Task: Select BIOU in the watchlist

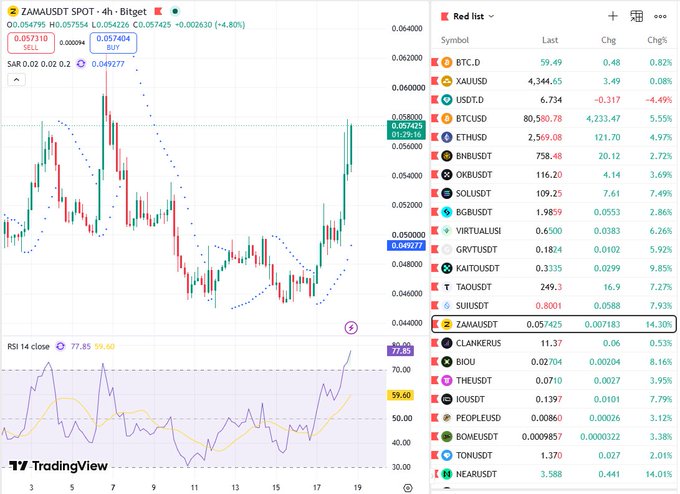Action: (x=553, y=362)
